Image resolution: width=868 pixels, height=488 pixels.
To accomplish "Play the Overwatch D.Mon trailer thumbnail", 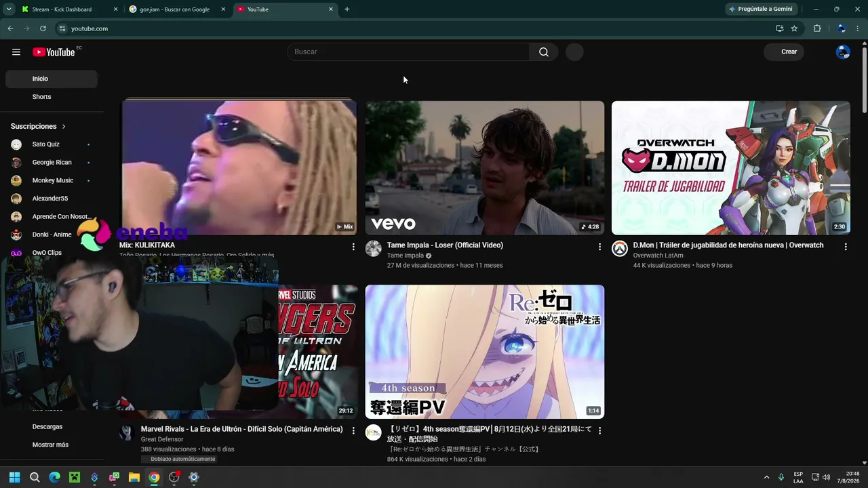I will coord(731,168).
